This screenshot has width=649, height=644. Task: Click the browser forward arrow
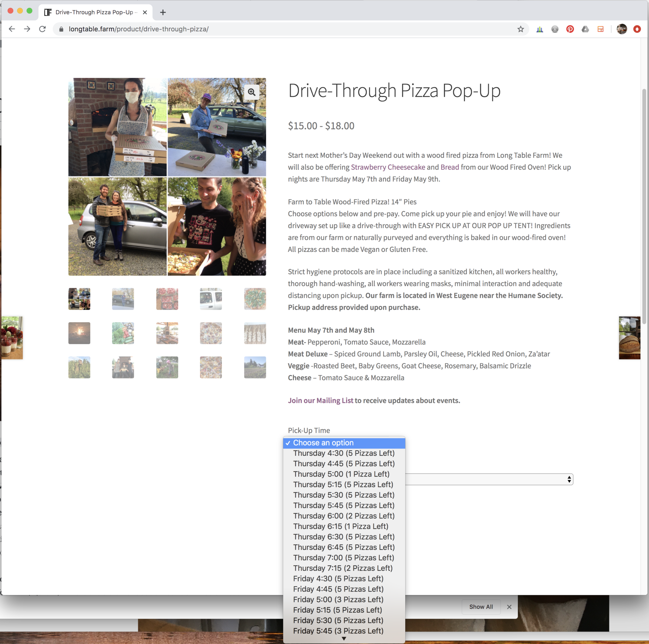(27, 29)
